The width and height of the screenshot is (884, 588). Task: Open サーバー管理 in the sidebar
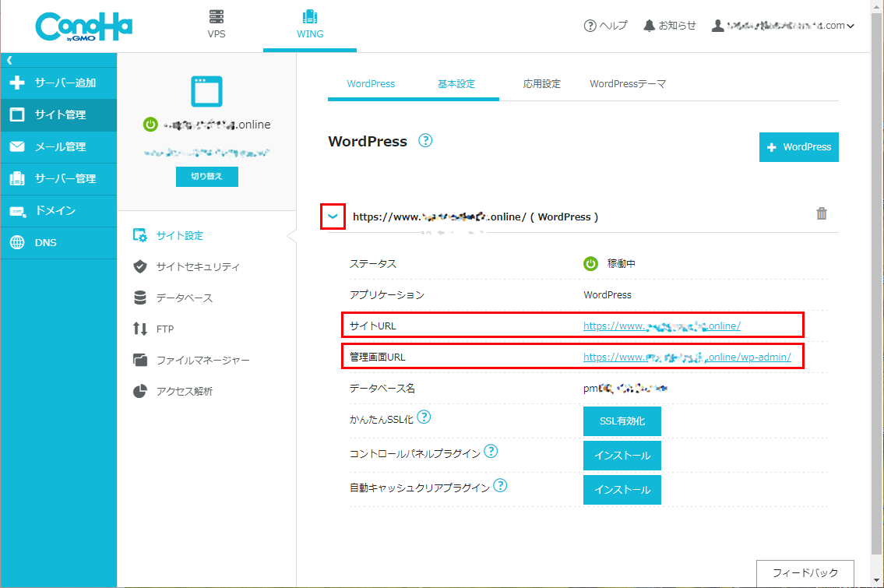point(58,179)
